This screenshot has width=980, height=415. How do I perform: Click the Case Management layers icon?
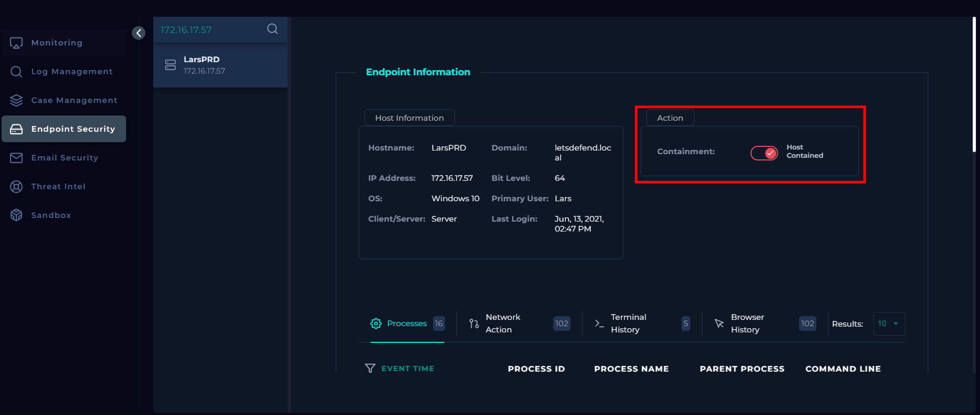pyautogui.click(x=16, y=100)
